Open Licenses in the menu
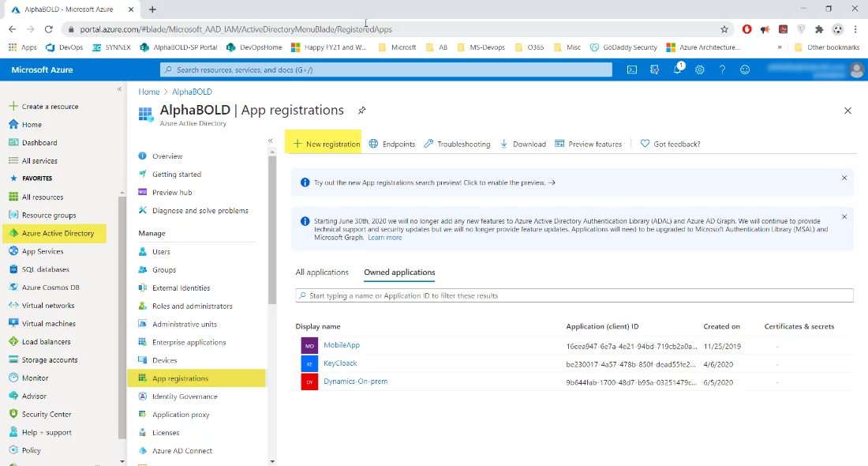 coord(166,433)
